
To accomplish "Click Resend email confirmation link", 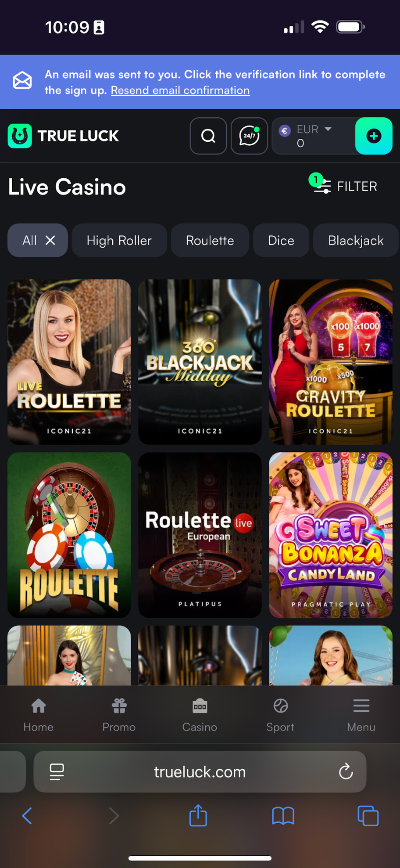I will coord(180,90).
